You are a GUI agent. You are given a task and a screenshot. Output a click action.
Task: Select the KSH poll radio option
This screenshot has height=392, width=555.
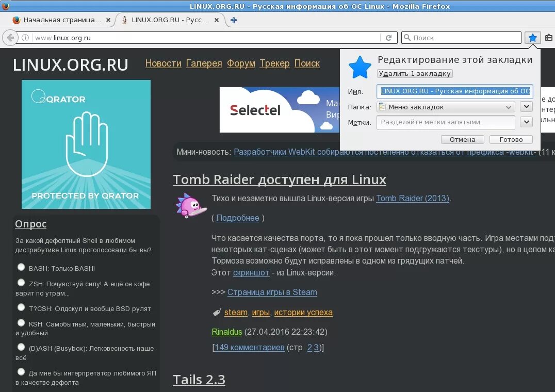click(x=21, y=323)
